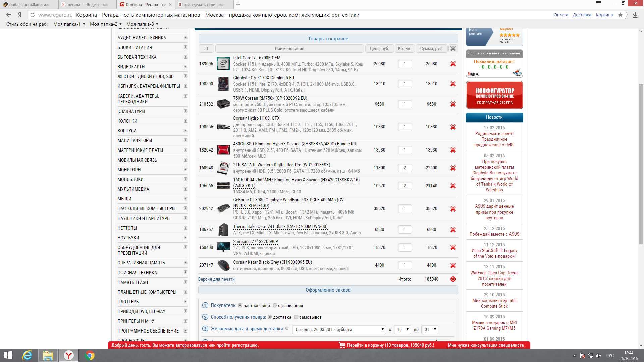Clear all items using header X icon
Screen dimensions: 644x362
pyautogui.click(x=453, y=48)
